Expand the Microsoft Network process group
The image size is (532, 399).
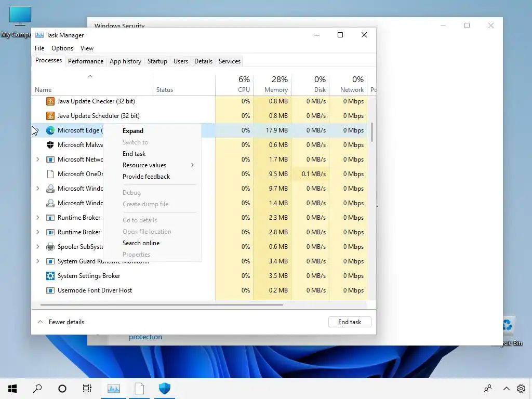click(37, 159)
